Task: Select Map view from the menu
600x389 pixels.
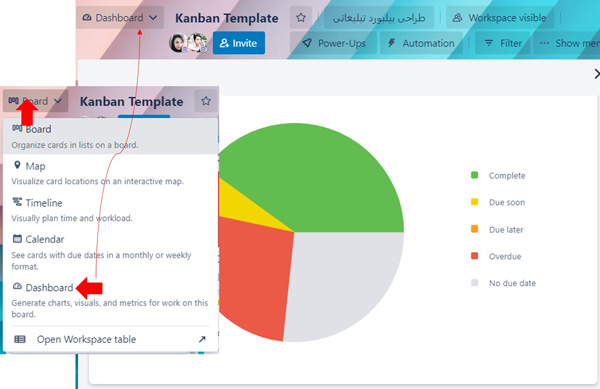Action: point(111,173)
